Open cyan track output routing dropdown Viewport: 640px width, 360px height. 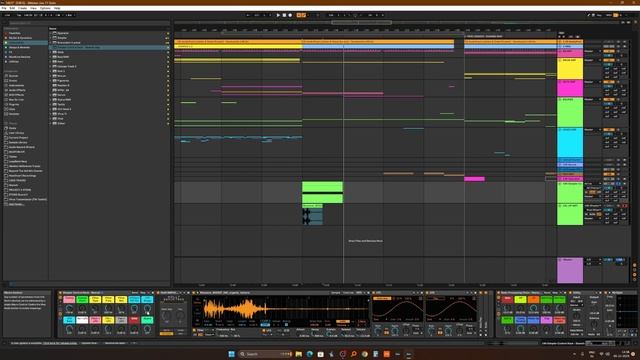click(x=593, y=130)
